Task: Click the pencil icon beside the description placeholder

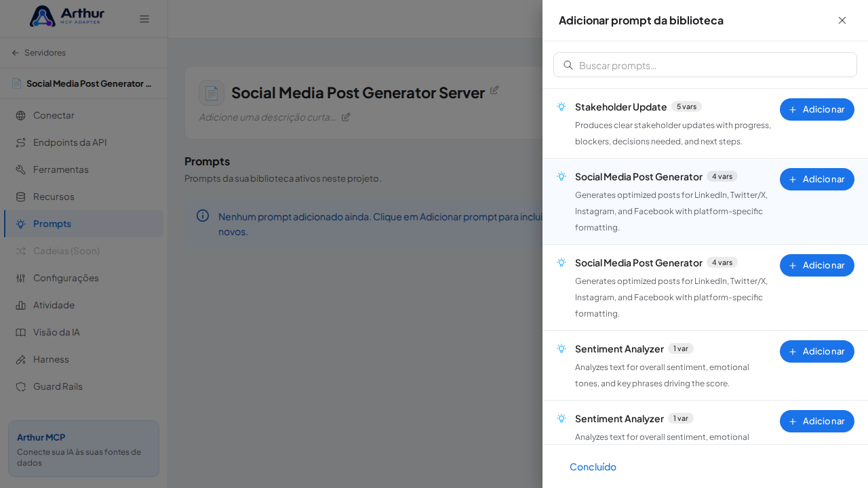Action: pos(346,117)
